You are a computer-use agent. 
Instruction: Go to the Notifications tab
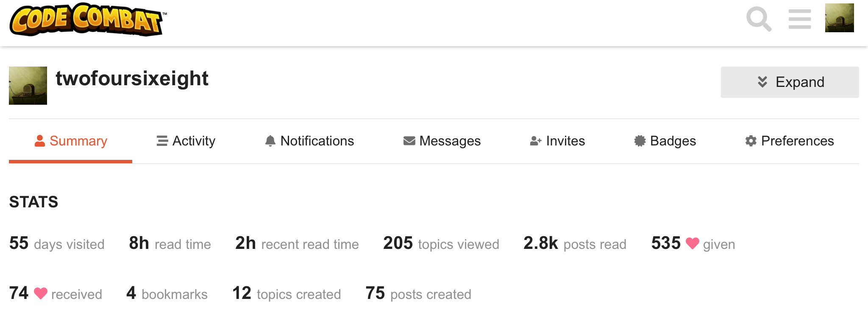pos(309,141)
